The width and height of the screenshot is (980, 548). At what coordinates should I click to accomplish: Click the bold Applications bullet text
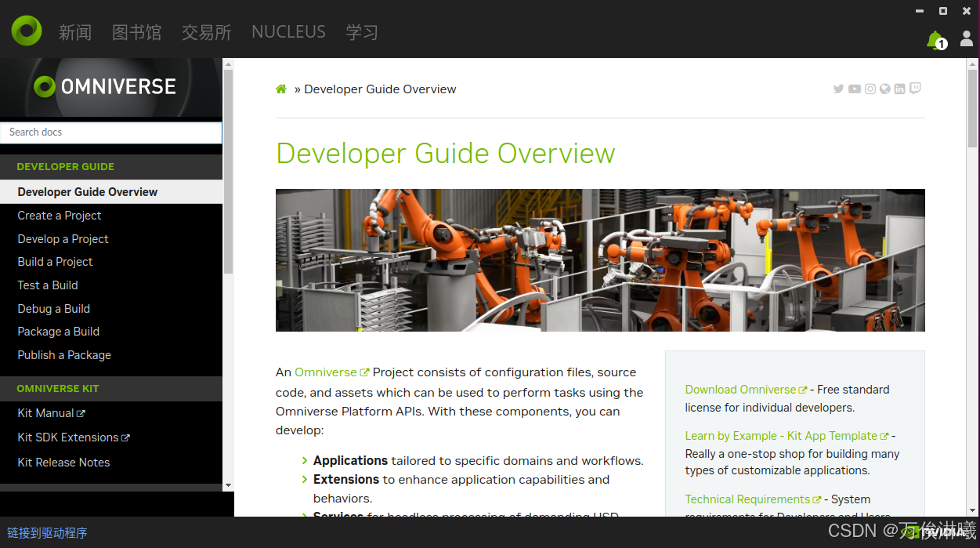(351, 461)
